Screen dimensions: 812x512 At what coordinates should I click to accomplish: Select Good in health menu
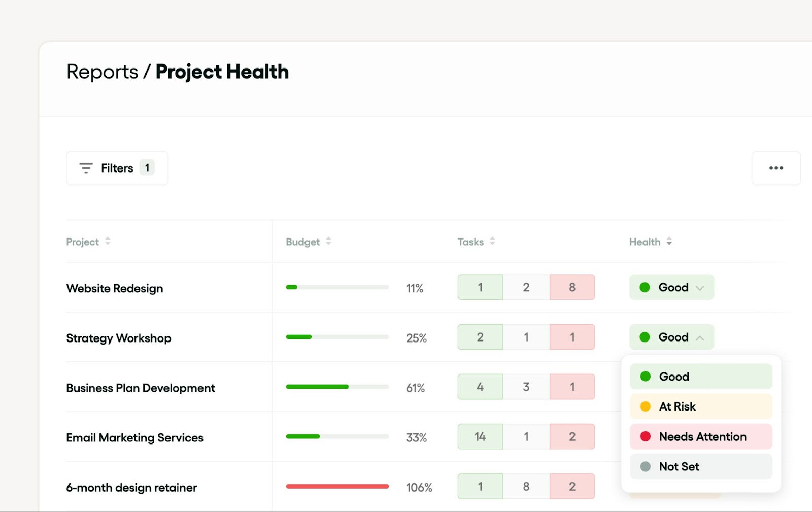(701, 377)
